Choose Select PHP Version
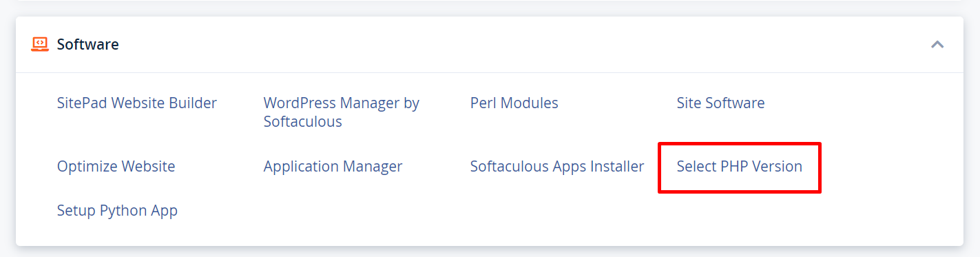980x257 pixels. click(740, 166)
